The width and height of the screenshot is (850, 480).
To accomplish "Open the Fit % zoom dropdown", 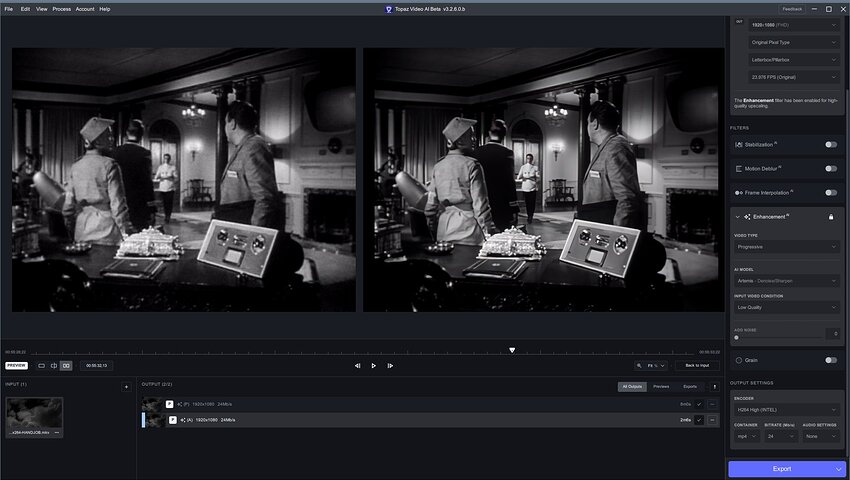I will coord(656,366).
